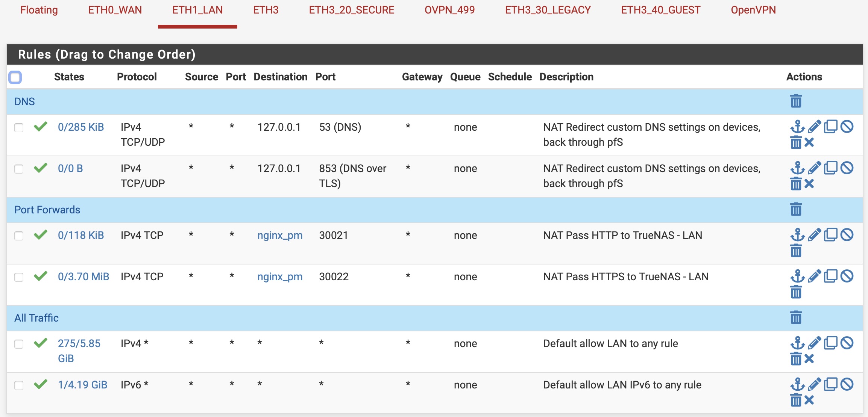
Task: Disable the NAT Pass HTTPS to TrueNAS rule
Action: tap(847, 276)
